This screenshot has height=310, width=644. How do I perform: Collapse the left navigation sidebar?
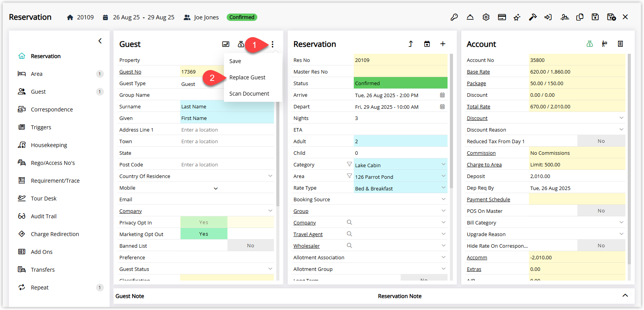100,41
